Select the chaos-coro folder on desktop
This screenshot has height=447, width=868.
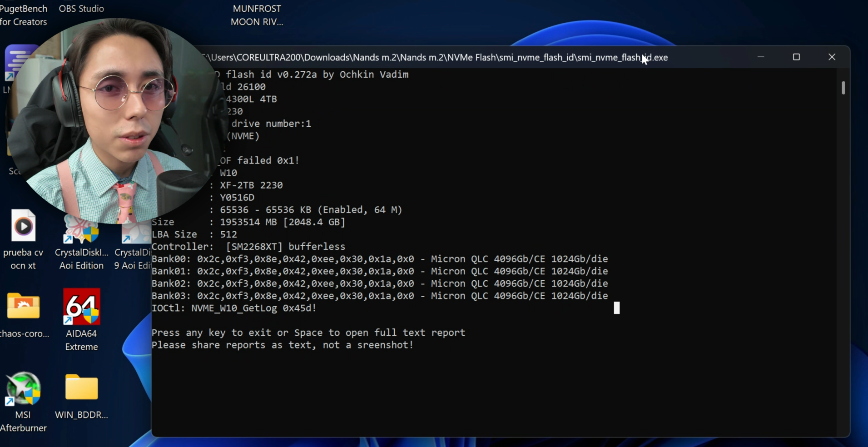pos(23,307)
